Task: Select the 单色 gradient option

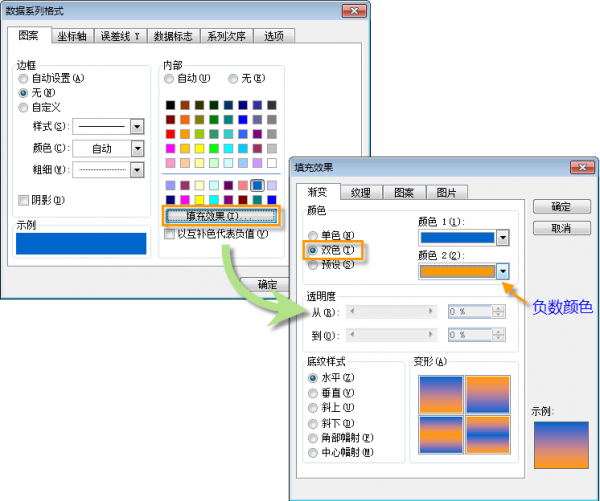Action: [313, 235]
